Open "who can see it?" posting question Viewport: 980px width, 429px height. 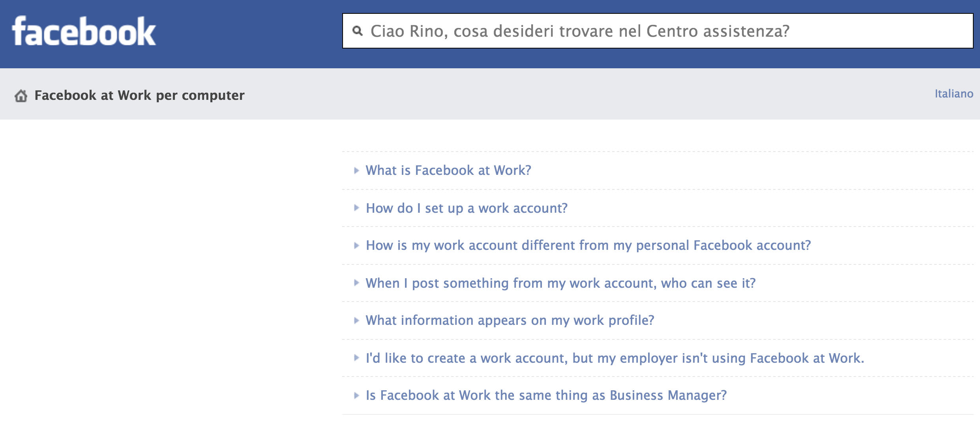560,283
